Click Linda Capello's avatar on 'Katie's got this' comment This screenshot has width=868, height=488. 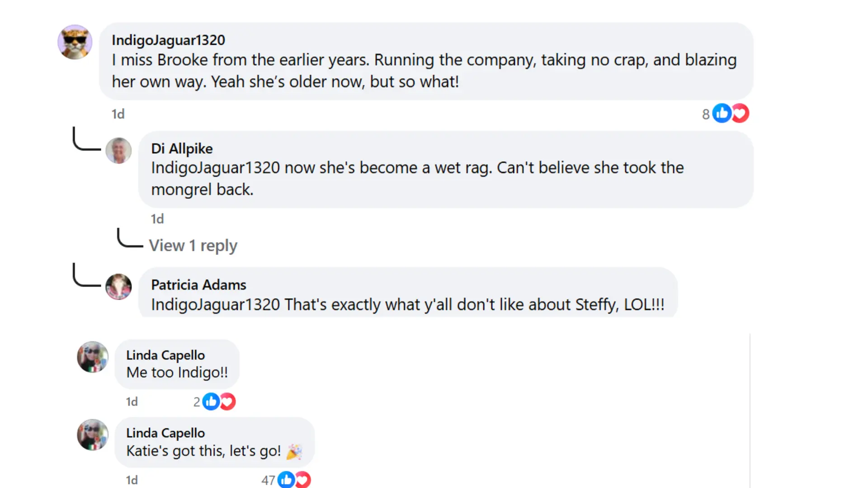coord(93,435)
